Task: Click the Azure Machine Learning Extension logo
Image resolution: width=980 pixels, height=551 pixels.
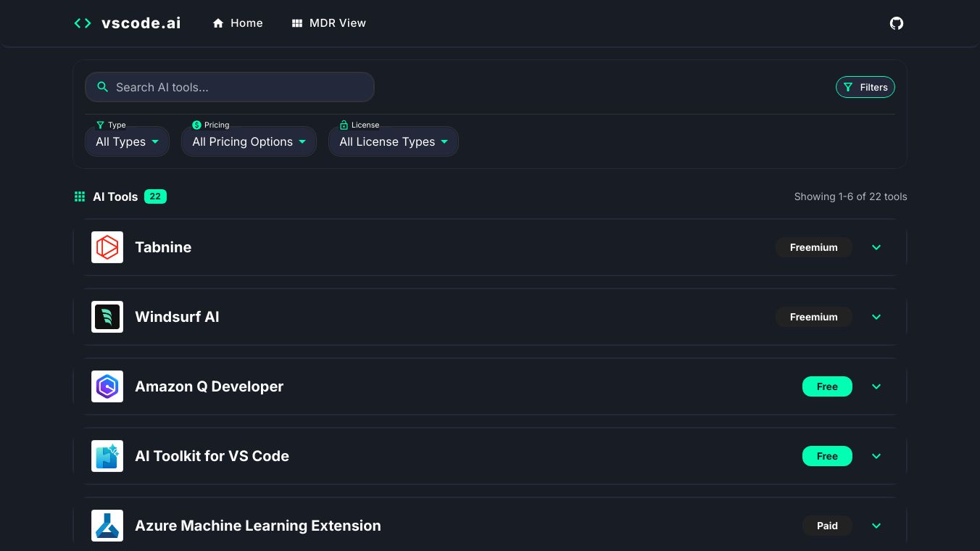Action: click(107, 526)
